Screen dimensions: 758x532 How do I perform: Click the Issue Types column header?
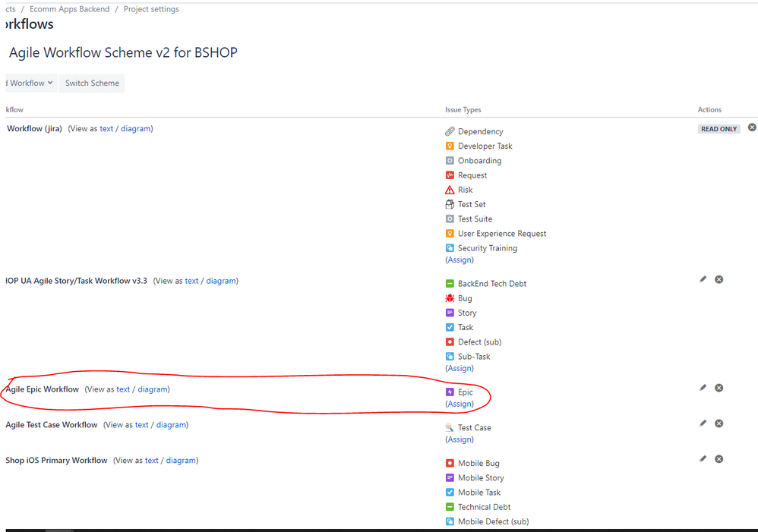[463, 110]
